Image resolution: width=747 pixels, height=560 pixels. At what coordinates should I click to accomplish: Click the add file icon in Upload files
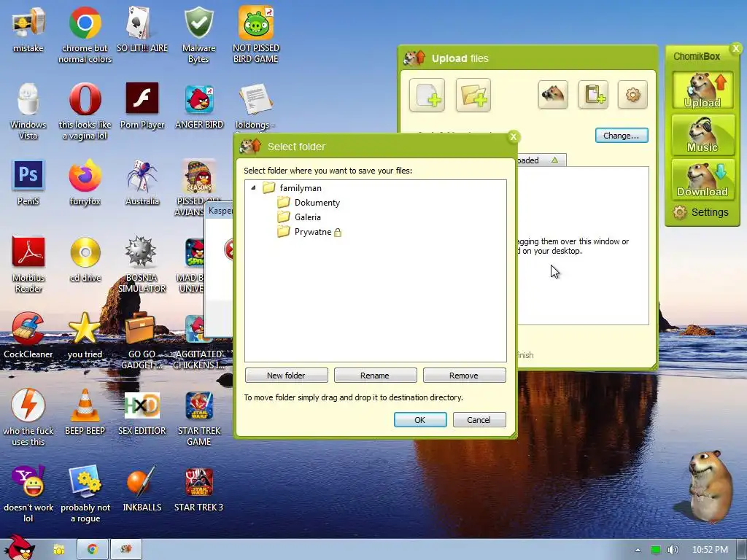427,95
